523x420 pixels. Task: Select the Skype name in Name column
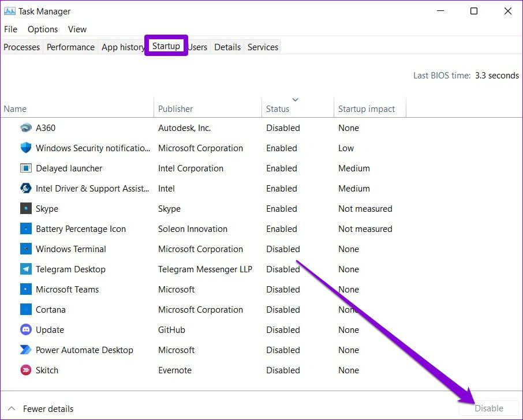click(x=47, y=209)
